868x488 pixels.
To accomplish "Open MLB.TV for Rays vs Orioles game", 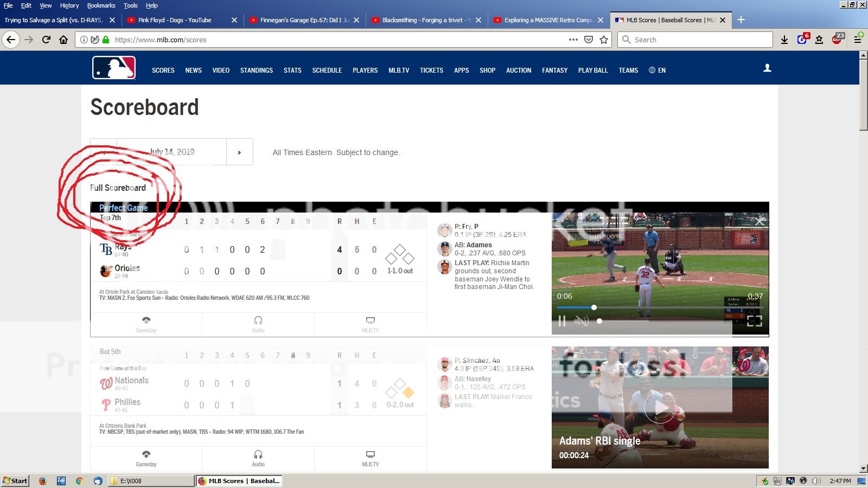I will pos(371,324).
